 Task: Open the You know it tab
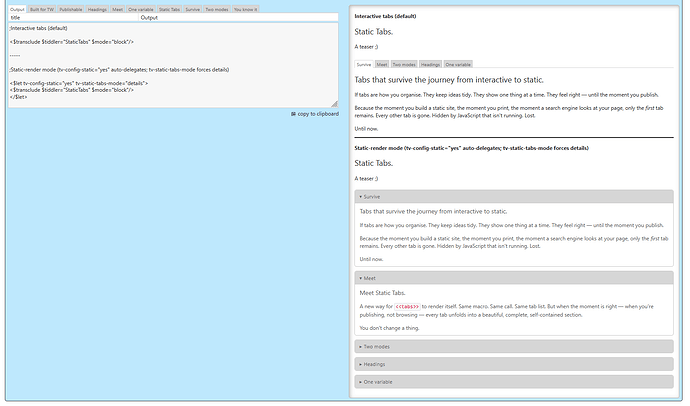(x=245, y=9)
